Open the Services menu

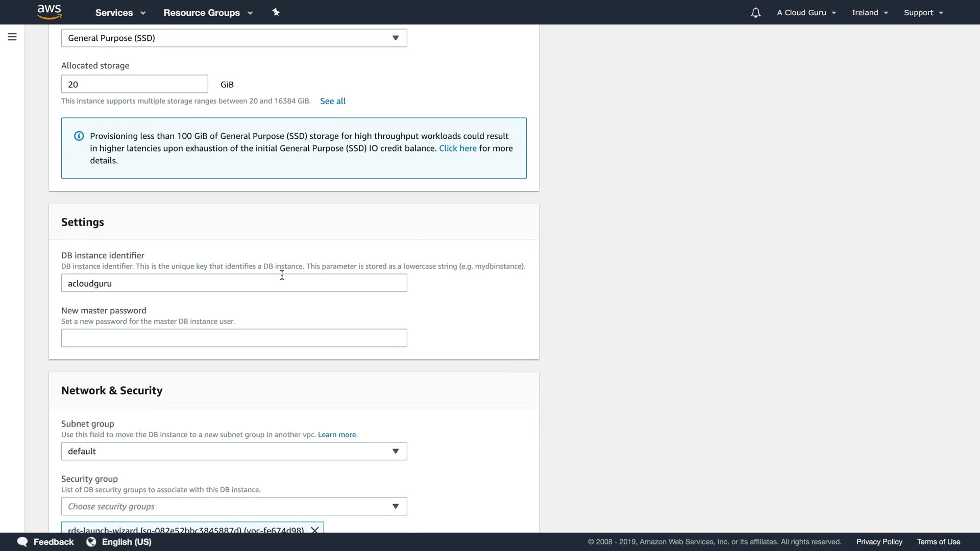coord(120,13)
